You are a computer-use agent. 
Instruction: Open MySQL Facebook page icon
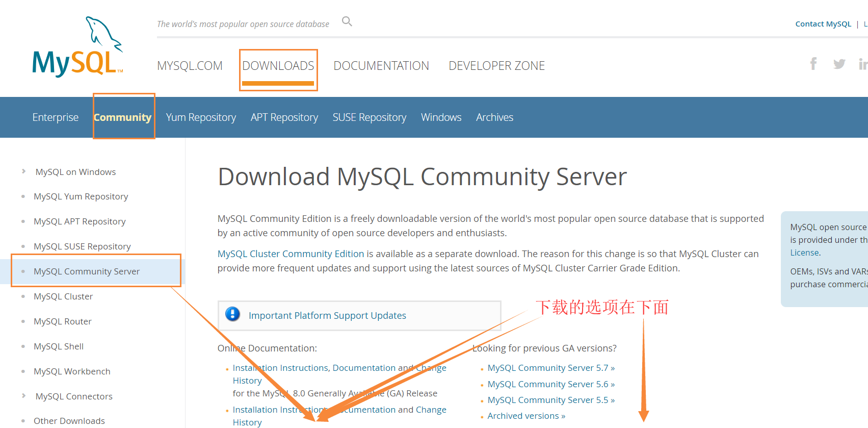tap(813, 64)
